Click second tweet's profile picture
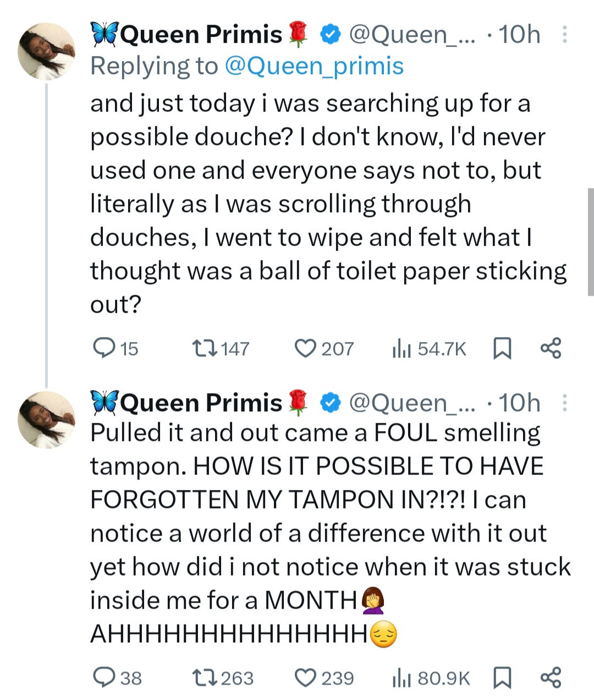594x700 pixels. 46,420
